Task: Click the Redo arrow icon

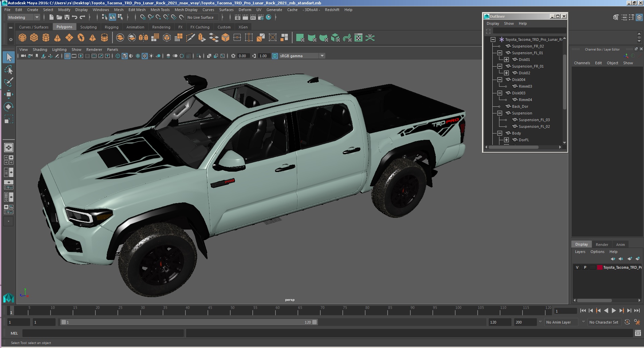Action: [x=82, y=17]
